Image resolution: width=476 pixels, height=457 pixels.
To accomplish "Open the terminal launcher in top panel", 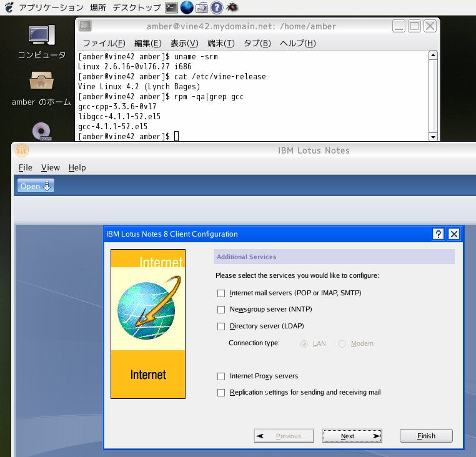I will [171, 7].
